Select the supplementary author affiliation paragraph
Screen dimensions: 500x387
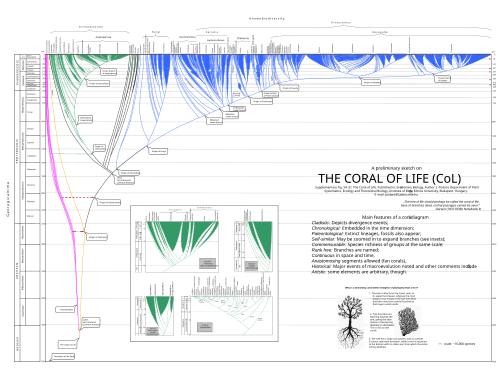tap(397, 191)
